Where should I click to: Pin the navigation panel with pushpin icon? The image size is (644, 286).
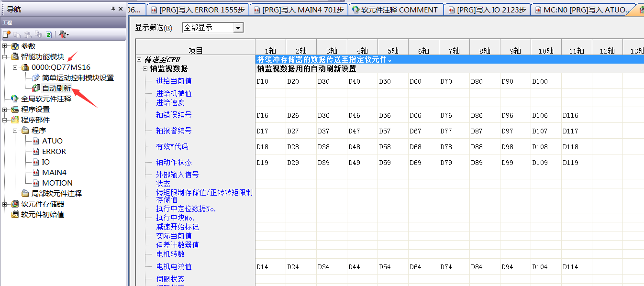[113, 9]
